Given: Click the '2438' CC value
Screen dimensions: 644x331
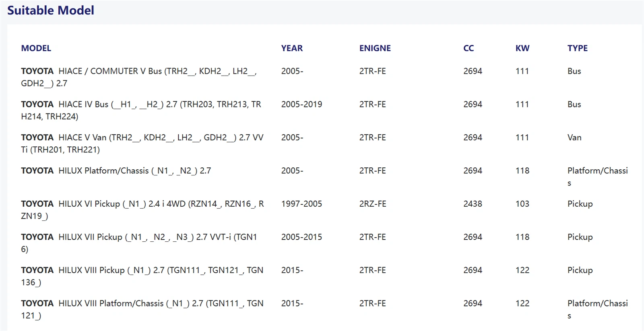Looking at the screenshot, I should [x=473, y=204].
